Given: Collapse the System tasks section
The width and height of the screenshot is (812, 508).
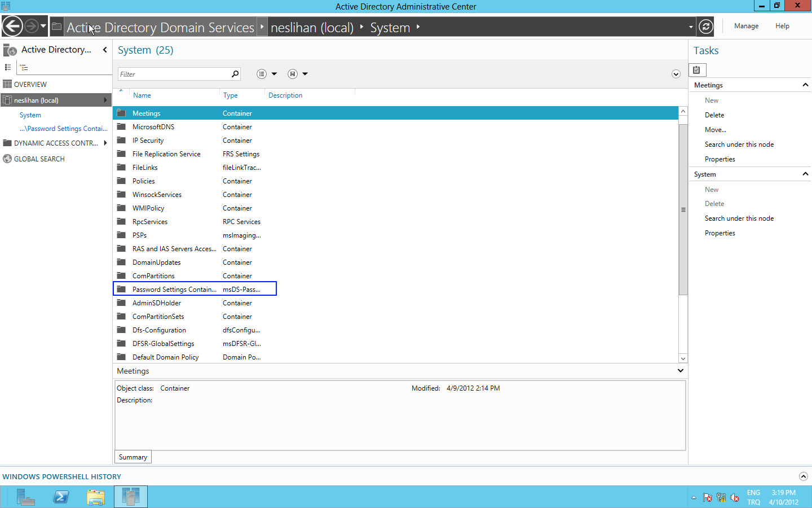Looking at the screenshot, I should coord(805,174).
